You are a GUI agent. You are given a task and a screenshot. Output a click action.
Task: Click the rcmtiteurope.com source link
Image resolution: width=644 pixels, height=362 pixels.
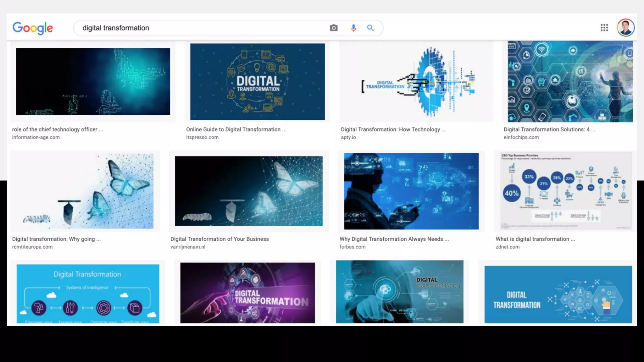[32, 247]
